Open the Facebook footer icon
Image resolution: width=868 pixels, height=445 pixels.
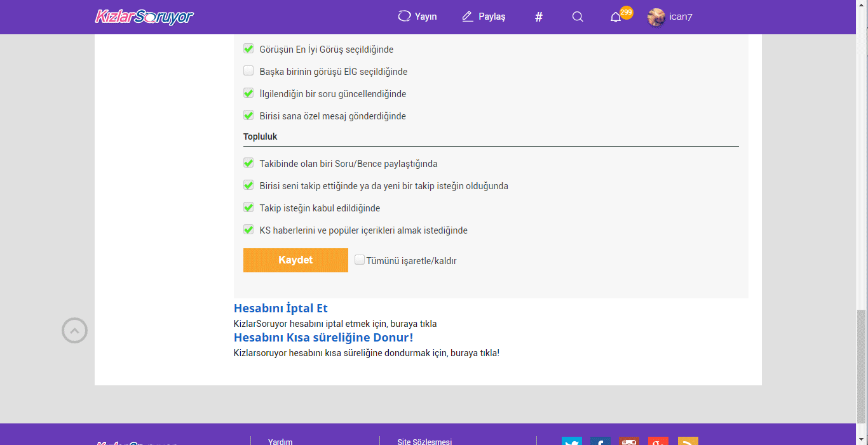600,441
